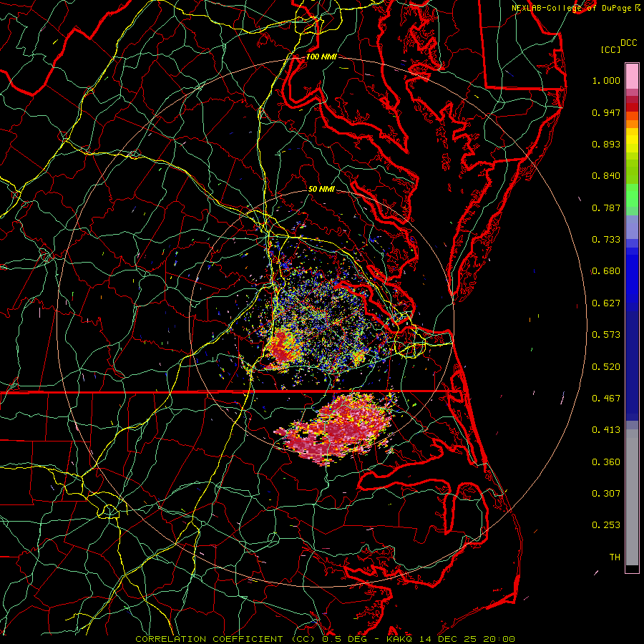The height and width of the screenshot is (644, 644).
Task: Click the 50 NMI range ring label
Action: [321, 189]
